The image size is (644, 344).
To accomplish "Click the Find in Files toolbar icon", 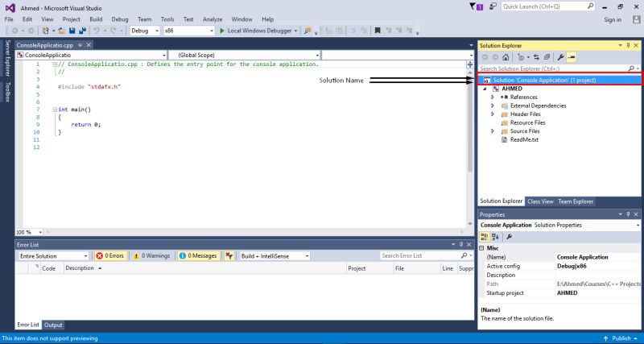I will tap(308, 31).
